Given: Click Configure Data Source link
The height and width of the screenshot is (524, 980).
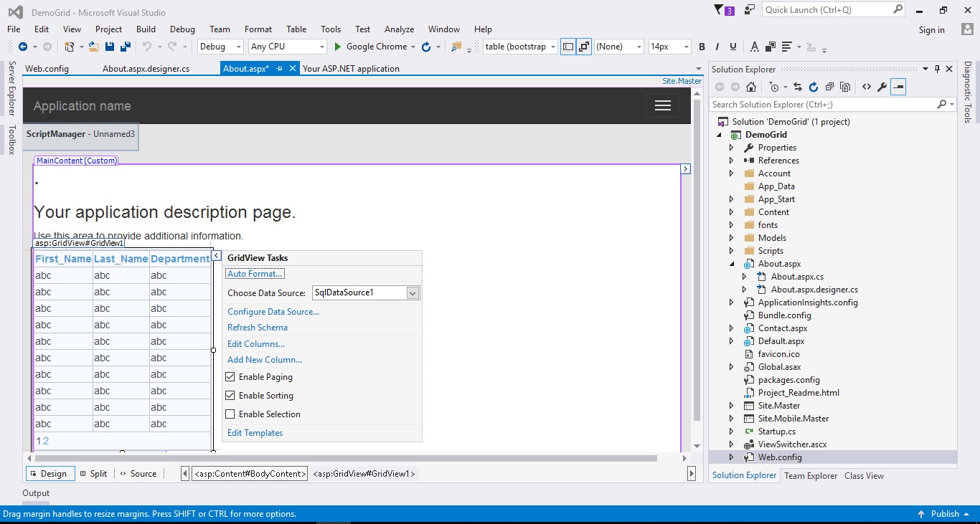Looking at the screenshot, I should 273,312.
